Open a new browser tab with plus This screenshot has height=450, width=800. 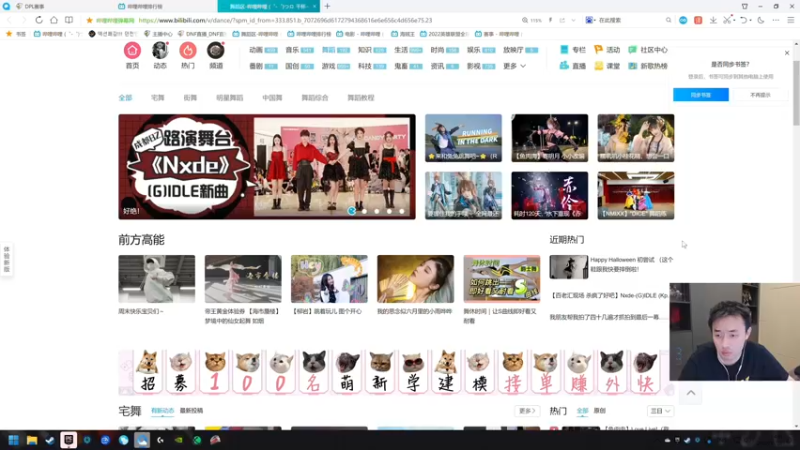pos(327,6)
